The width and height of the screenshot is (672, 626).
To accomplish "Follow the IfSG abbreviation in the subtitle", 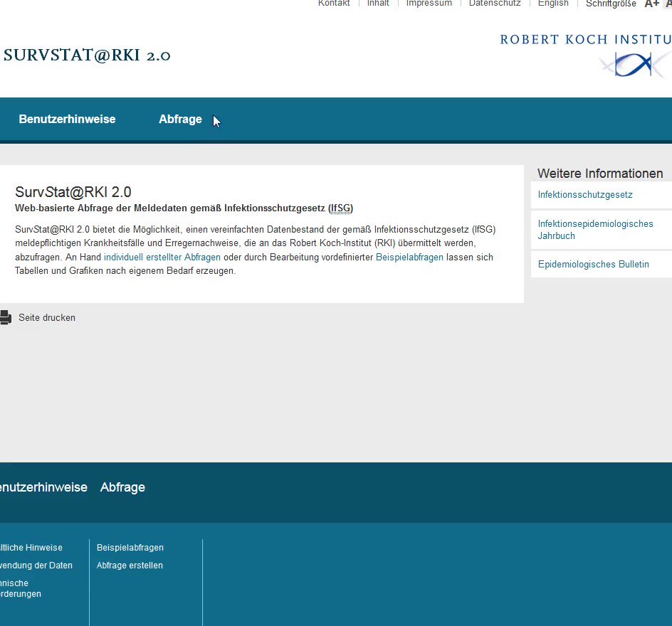I will [x=341, y=208].
